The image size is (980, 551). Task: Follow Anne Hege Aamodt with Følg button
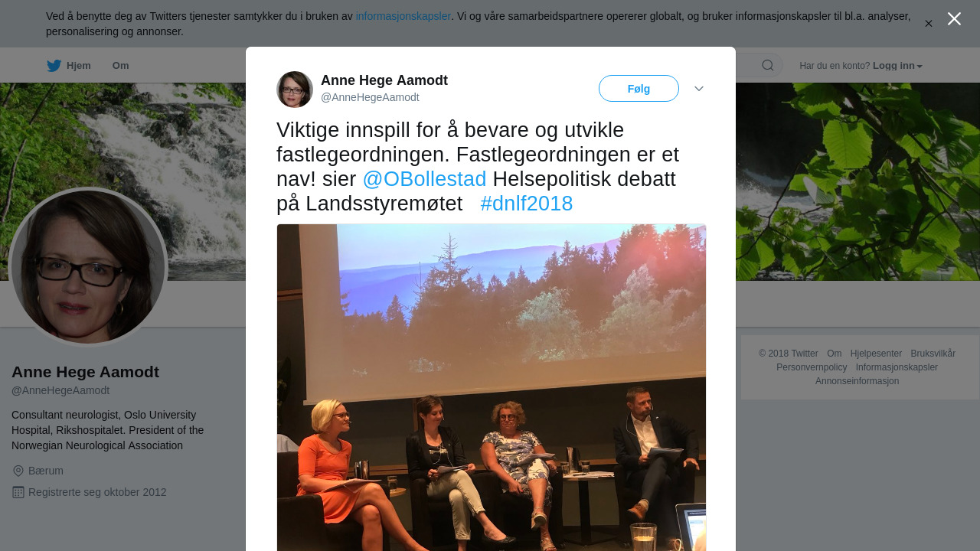point(639,89)
